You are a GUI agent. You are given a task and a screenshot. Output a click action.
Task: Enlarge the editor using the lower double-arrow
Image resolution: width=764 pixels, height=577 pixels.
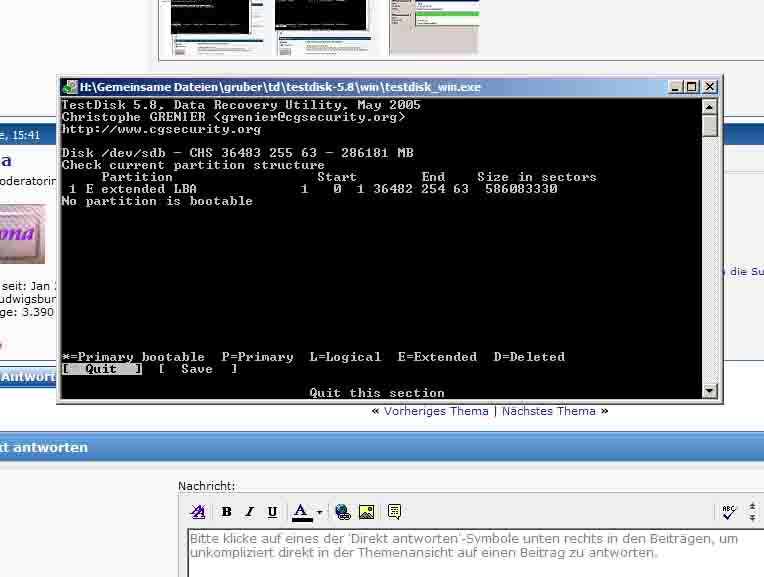(752, 518)
